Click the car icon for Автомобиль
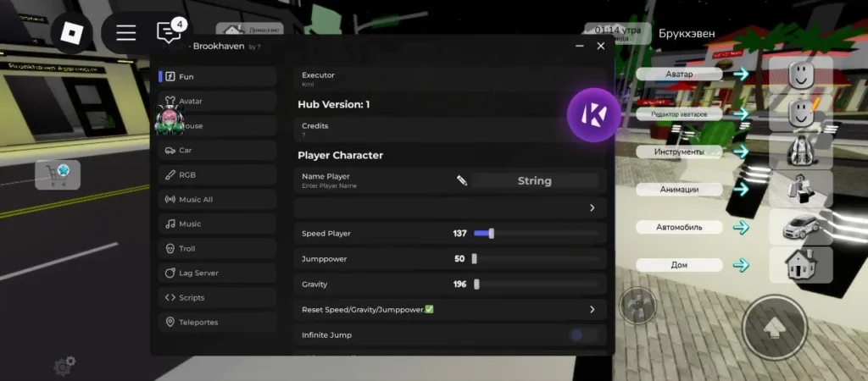Viewport: 868px width, 381px height. [x=800, y=227]
